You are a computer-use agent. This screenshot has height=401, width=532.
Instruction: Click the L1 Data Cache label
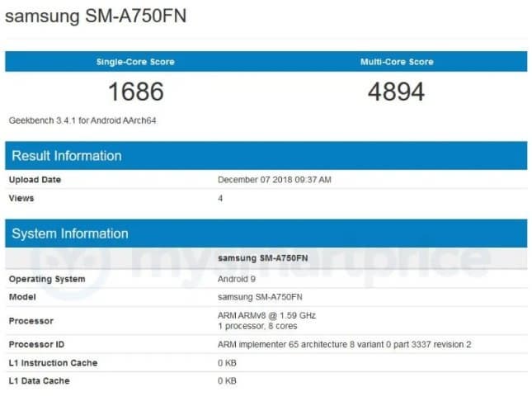39,381
